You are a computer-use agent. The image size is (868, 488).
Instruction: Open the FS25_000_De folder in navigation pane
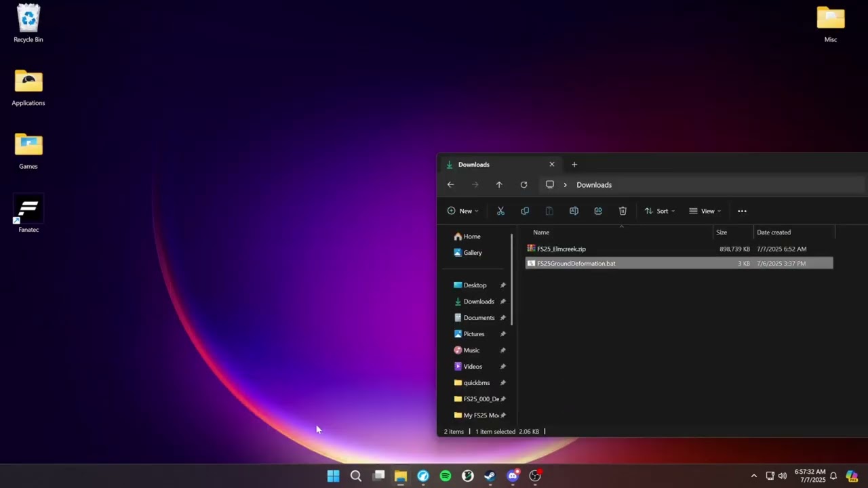(475, 399)
